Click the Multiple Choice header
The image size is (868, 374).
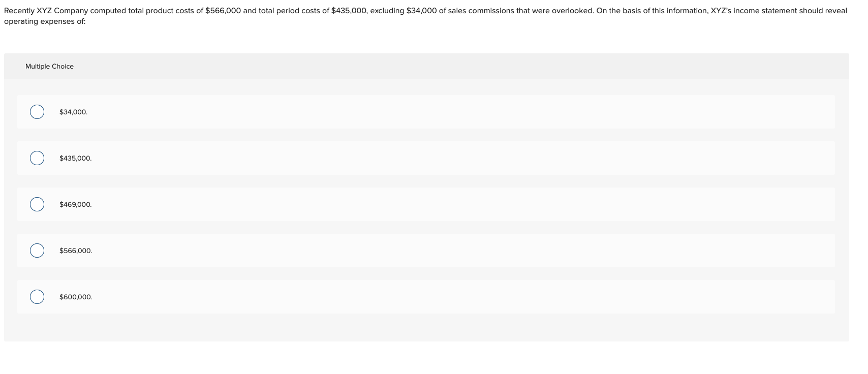pos(50,66)
